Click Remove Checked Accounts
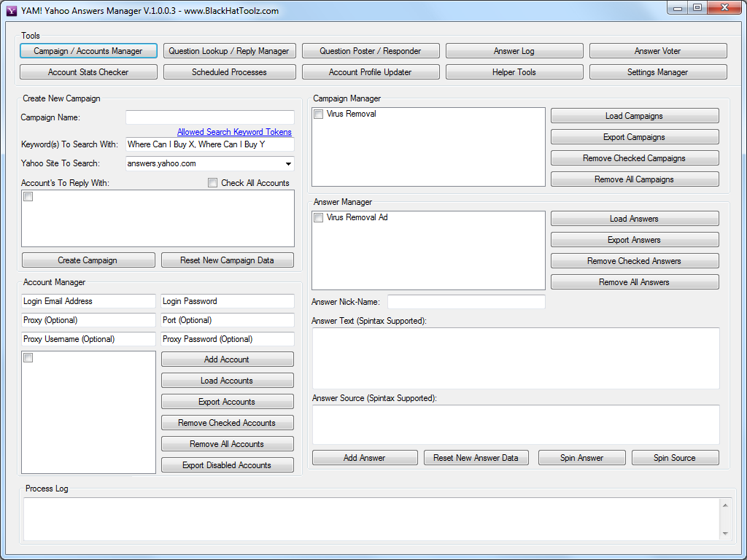Image resolution: width=747 pixels, height=560 pixels. (228, 423)
